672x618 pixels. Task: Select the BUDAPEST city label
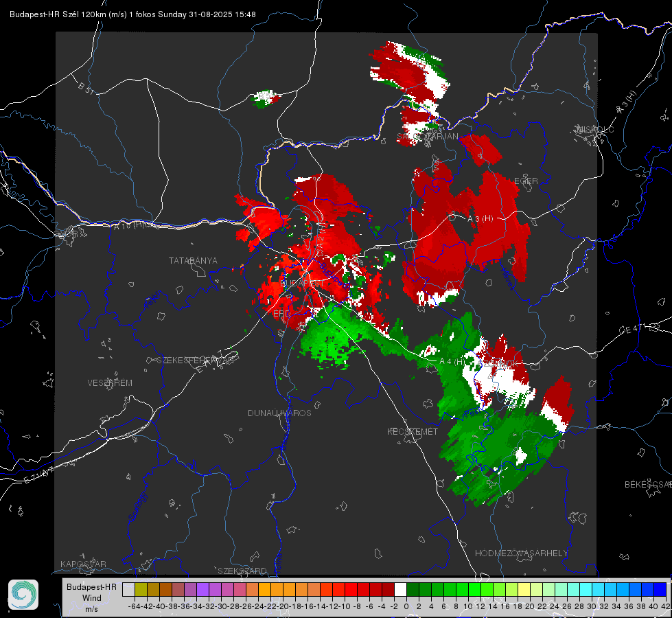(302, 284)
